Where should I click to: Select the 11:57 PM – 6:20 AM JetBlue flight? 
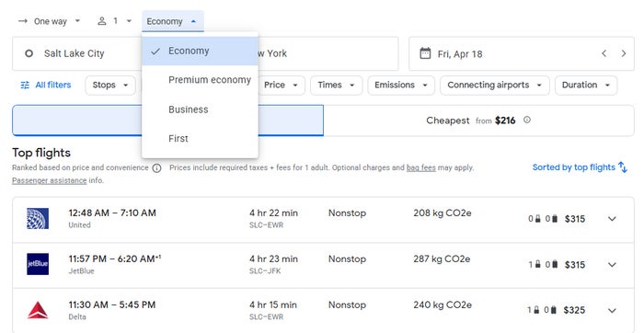[323, 265]
